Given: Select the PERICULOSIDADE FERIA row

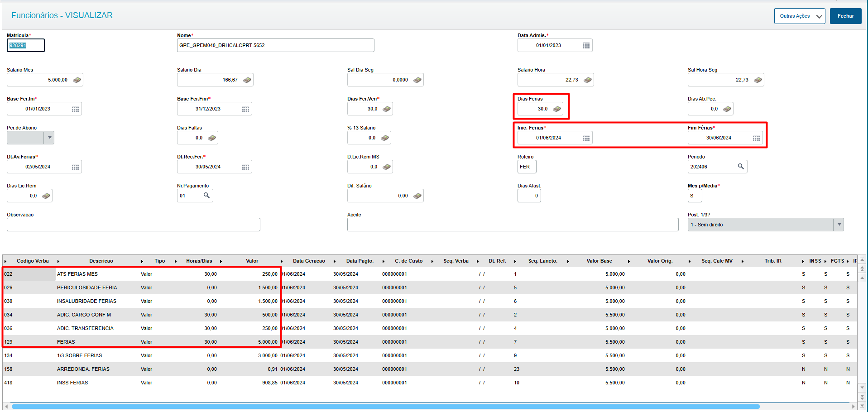Looking at the screenshot, I should [430, 287].
